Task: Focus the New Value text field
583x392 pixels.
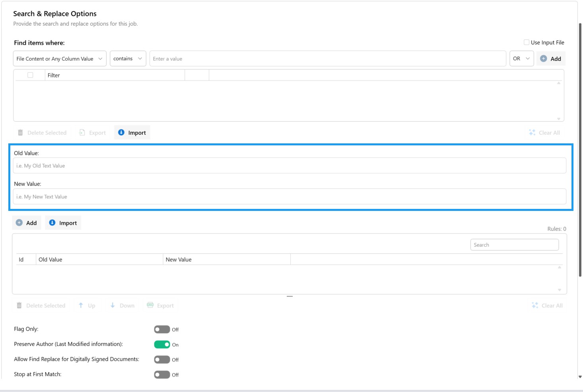Action: (290, 197)
